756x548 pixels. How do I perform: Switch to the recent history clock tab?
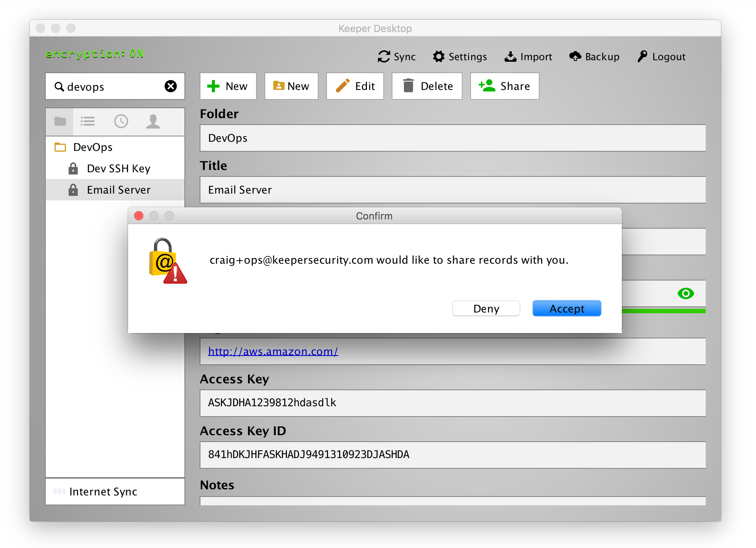(121, 122)
